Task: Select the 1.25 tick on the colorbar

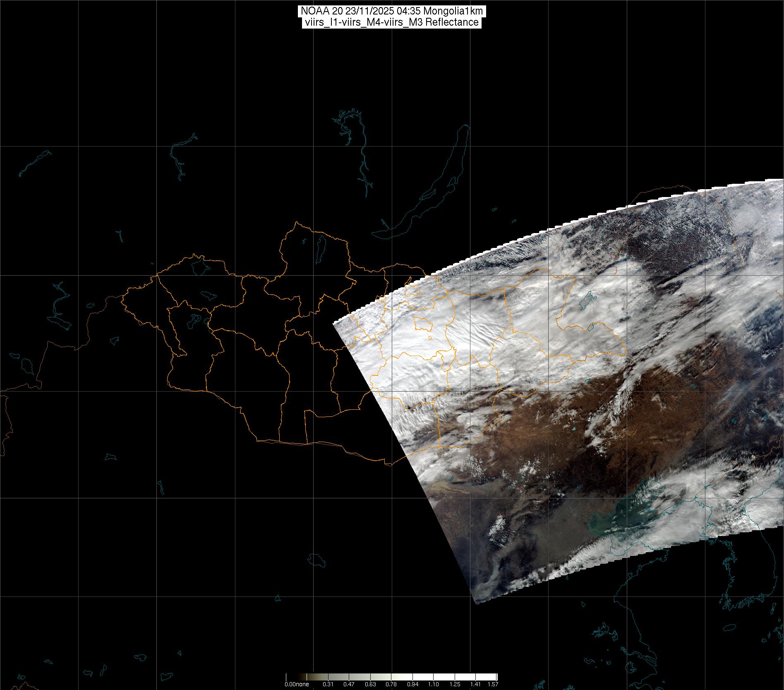Action: coord(454,684)
